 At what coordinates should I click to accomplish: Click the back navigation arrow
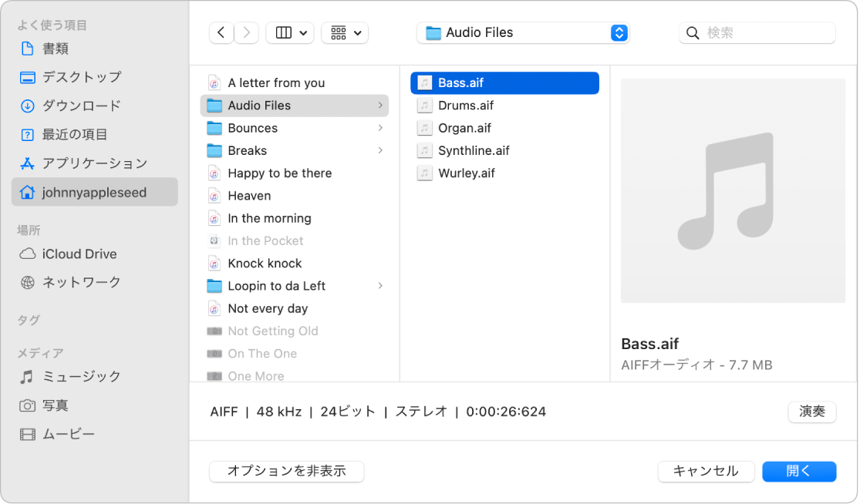(x=221, y=32)
